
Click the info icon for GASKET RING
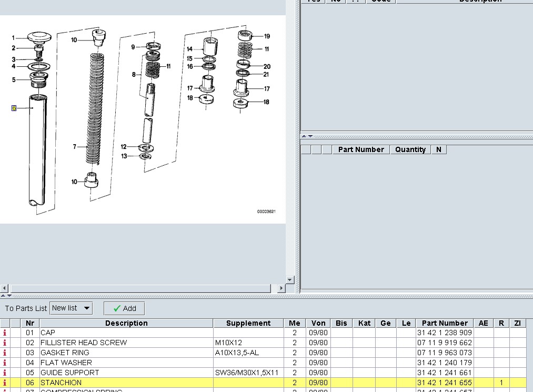point(5,353)
